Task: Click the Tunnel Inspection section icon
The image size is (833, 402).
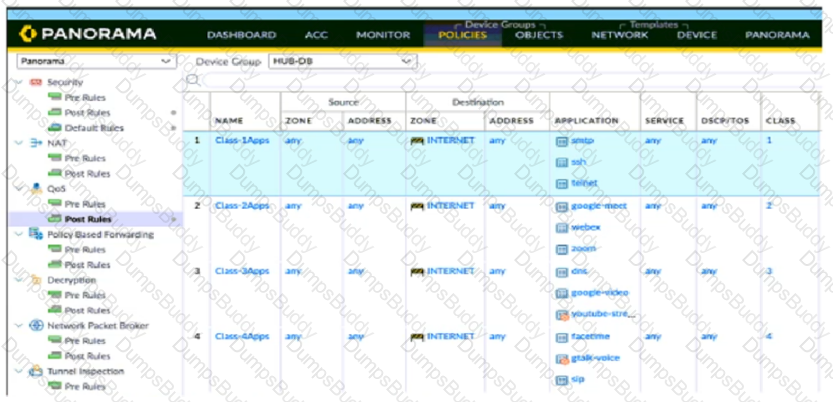Action: [36, 371]
